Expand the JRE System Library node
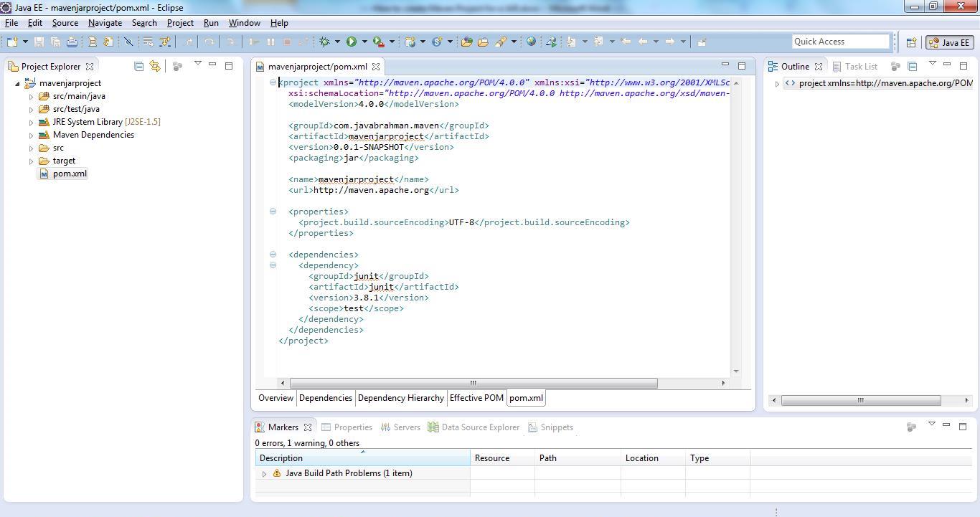Viewport: 980px width, 517px height. coord(31,122)
